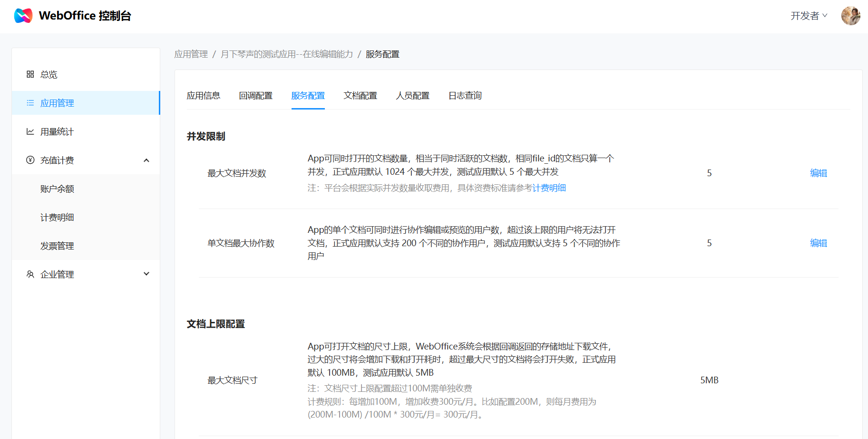Open 计费明细 link in the note

[549, 188]
